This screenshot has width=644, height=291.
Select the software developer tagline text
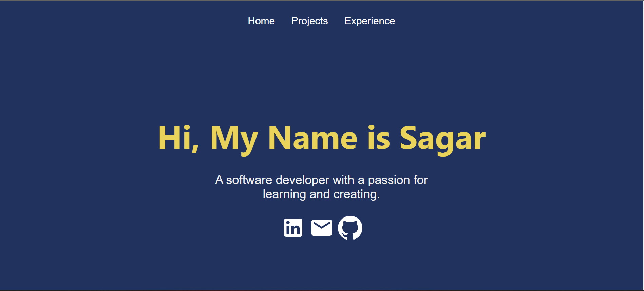tap(322, 187)
